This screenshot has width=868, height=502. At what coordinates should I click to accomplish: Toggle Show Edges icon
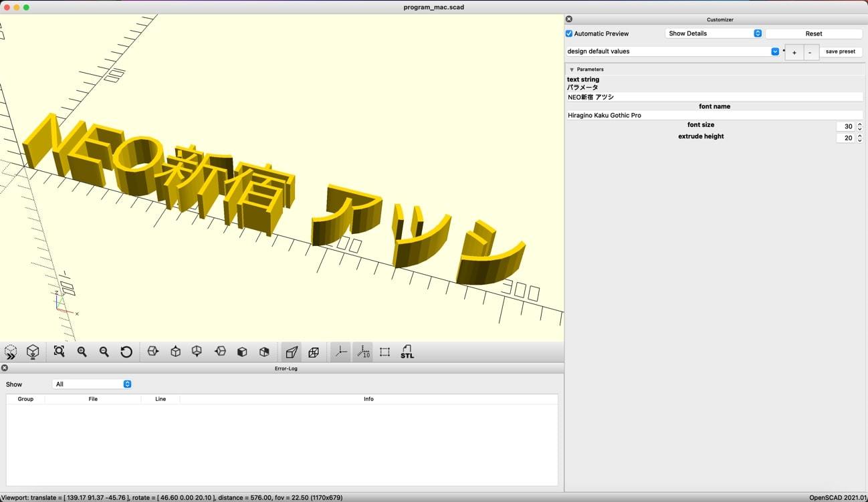[x=385, y=352]
